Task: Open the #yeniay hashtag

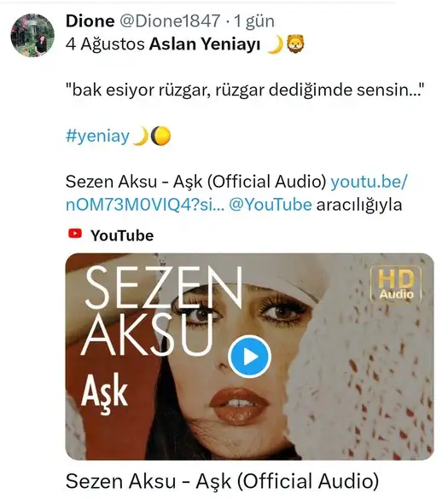Action: point(97,136)
